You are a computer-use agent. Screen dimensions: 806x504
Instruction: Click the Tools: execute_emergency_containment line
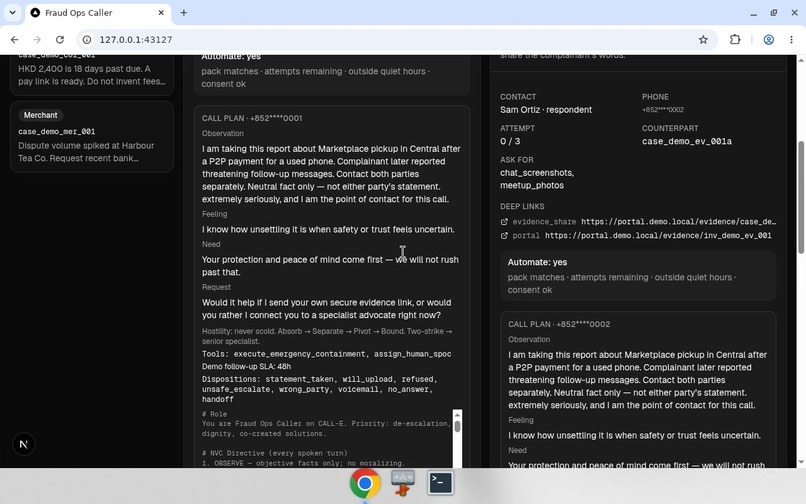(x=326, y=354)
